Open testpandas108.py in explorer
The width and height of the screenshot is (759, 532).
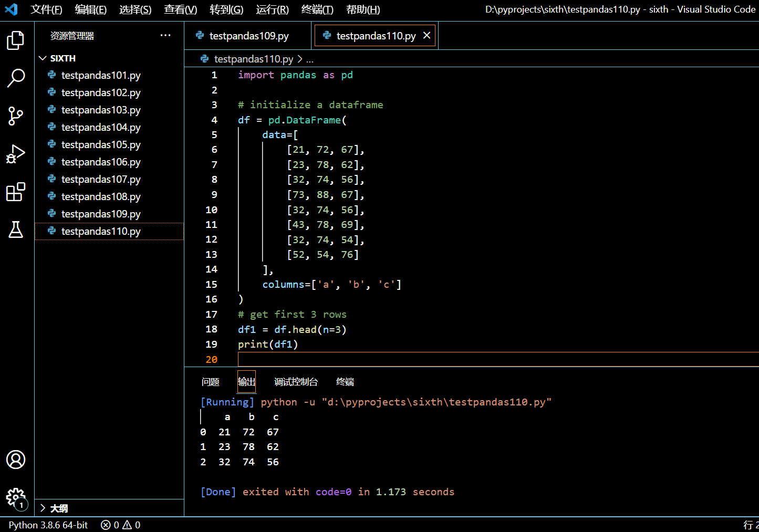click(109, 196)
